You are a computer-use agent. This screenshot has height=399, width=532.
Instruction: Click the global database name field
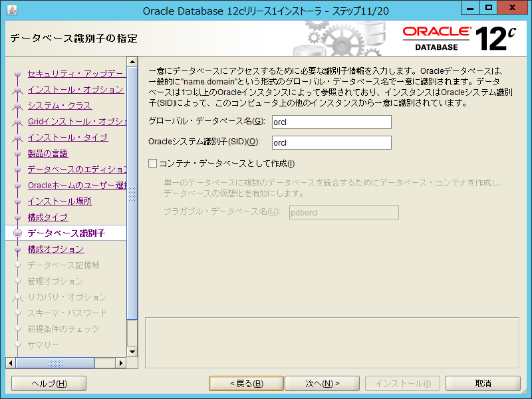[x=331, y=122]
